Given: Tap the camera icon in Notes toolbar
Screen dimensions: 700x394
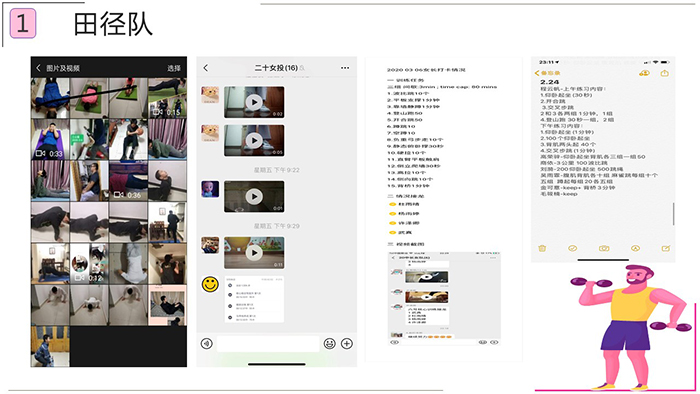Looking at the screenshot, I should coord(604,248).
